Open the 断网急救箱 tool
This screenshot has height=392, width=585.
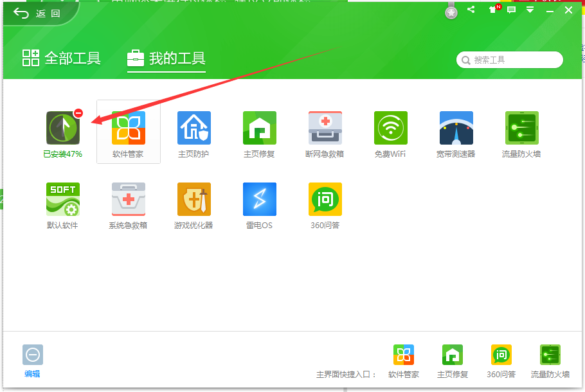click(x=325, y=128)
